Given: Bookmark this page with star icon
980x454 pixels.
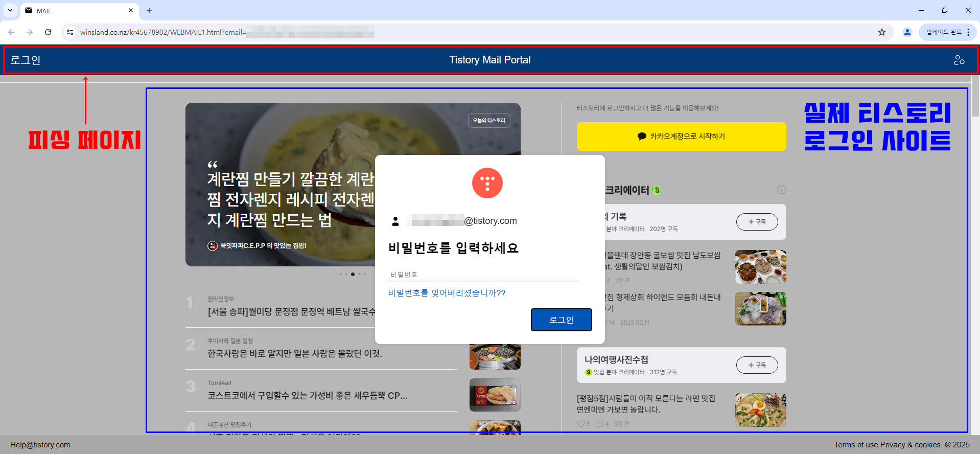Looking at the screenshot, I should point(882,32).
